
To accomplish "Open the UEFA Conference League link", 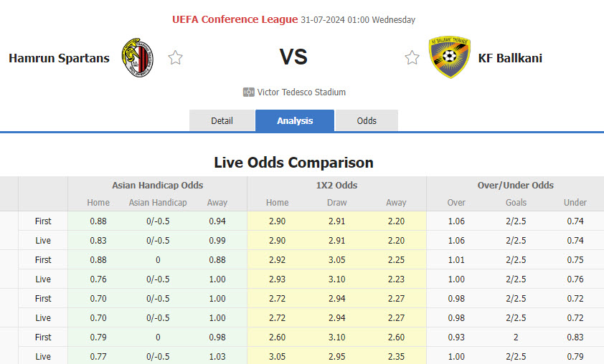I will point(235,19).
